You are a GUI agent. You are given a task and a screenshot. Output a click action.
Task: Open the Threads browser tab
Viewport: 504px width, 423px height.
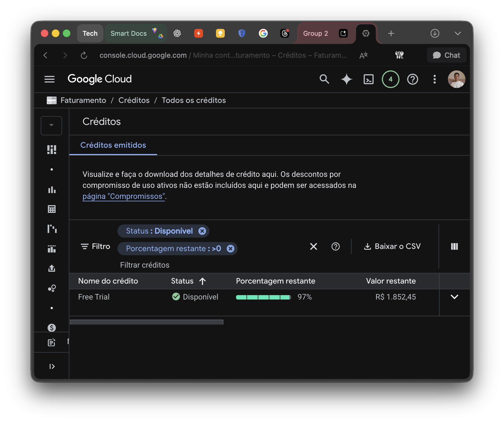tap(285, 33)
